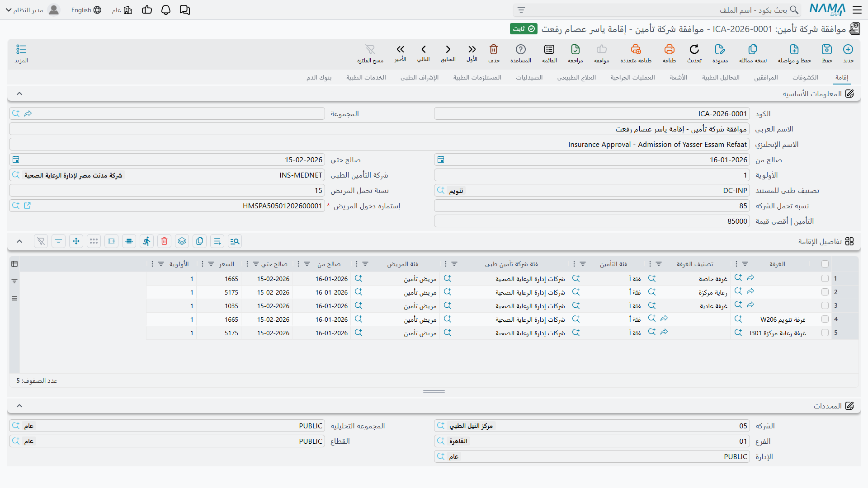Switch to the الأشعة tab
This screenshot has width=868, height=488.
(679, 78)
